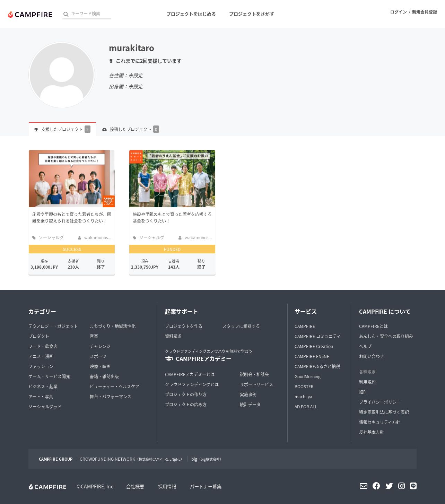Open 利用規約 link

[367, 382]
